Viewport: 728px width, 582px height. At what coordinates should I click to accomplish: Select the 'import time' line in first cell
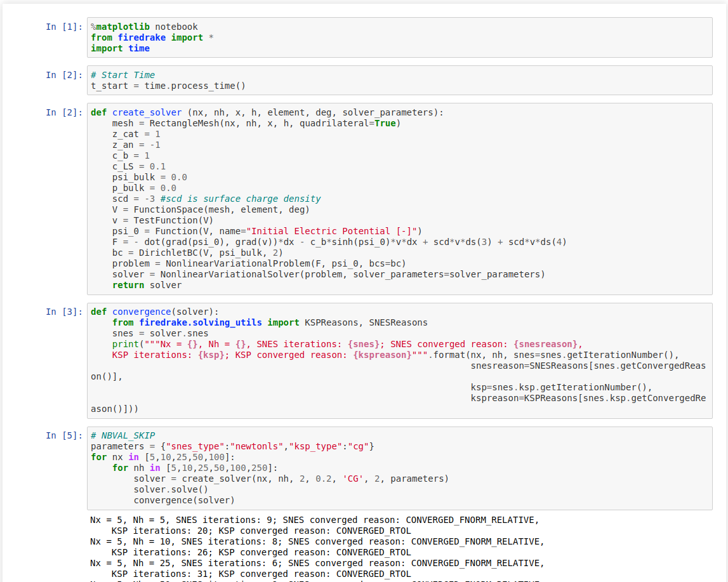120,48
